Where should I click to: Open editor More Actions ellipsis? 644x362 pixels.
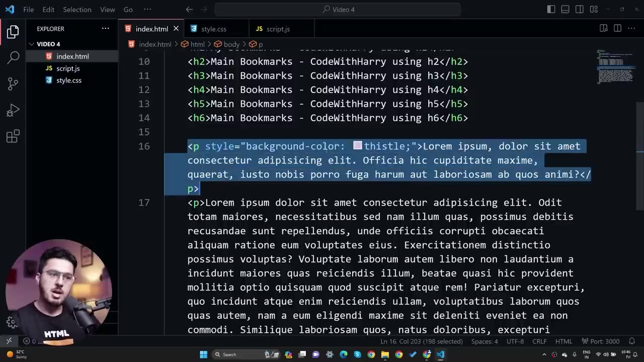(631, 29)
